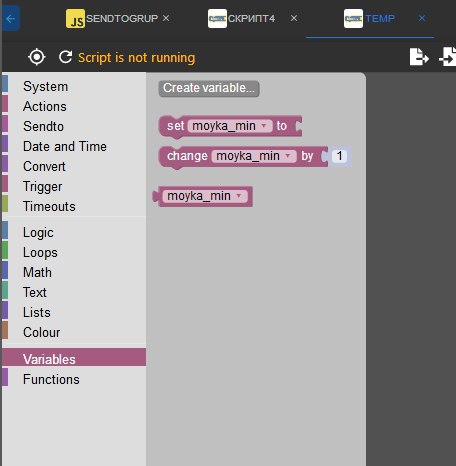Click the locate/target crosshair icon
Image resolution: width=456 pixels, height=466 pixels.
(37, 57)
